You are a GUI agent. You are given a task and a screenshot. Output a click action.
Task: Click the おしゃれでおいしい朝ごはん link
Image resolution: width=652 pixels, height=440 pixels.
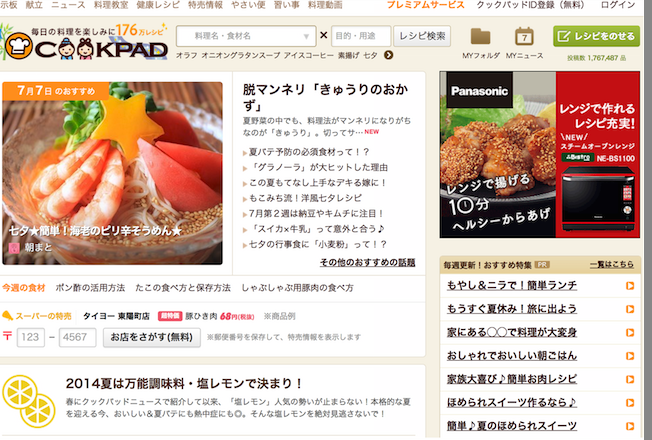click(512, 356)
